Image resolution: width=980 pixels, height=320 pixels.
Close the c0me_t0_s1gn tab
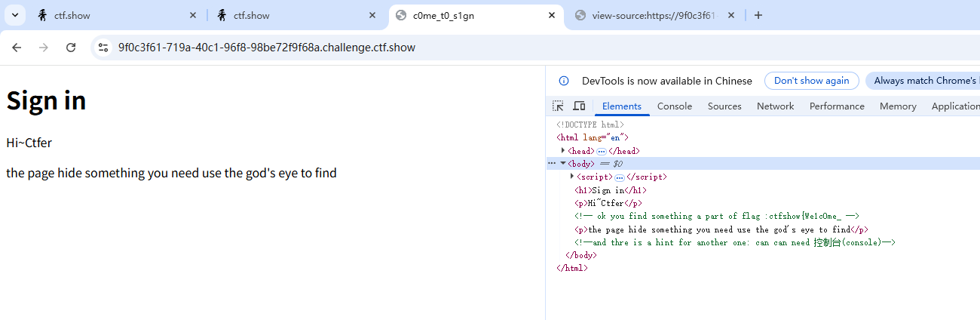552,15
